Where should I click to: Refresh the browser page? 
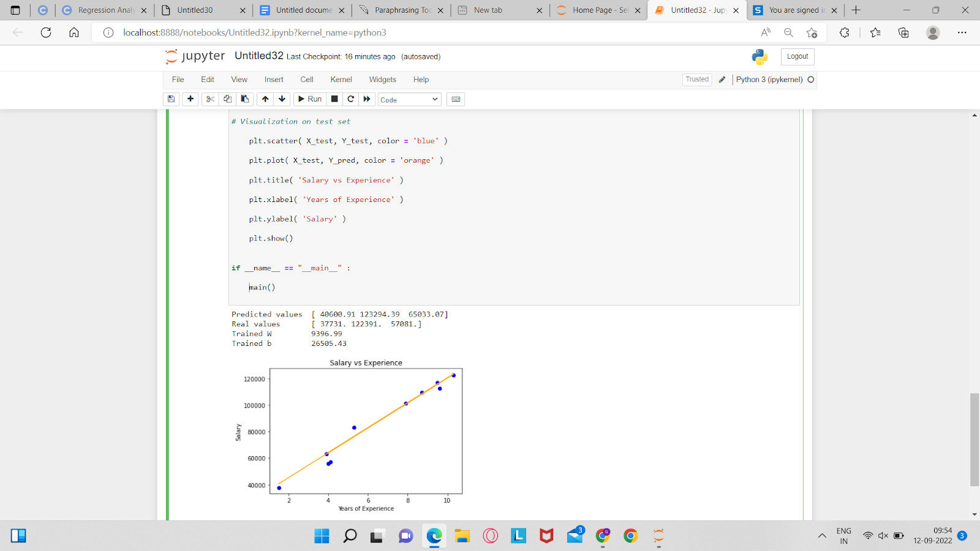[46, 32]
